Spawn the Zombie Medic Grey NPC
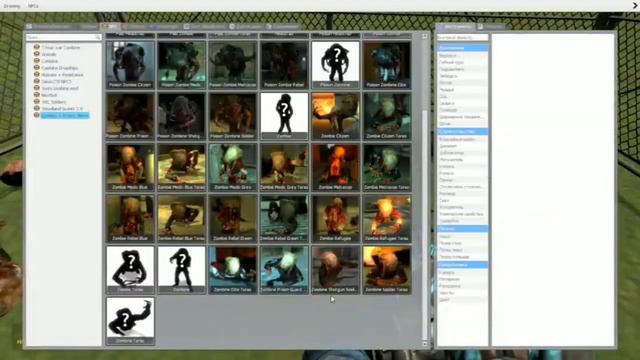 click(233, 167)
